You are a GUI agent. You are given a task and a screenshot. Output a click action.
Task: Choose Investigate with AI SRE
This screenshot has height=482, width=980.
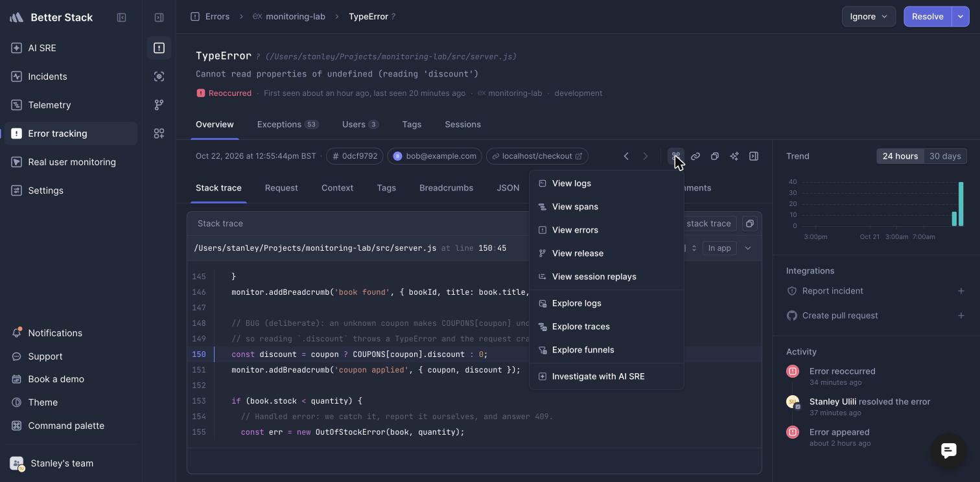[607, 376]
